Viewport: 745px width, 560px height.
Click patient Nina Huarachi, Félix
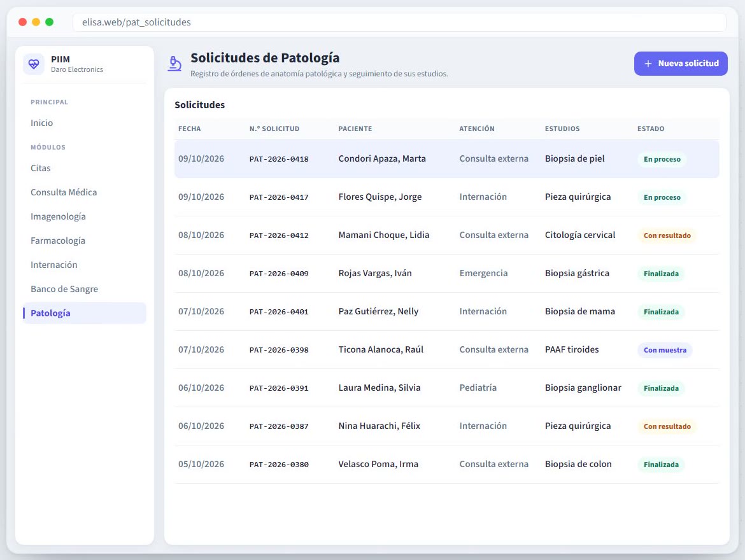pos(379,426)
